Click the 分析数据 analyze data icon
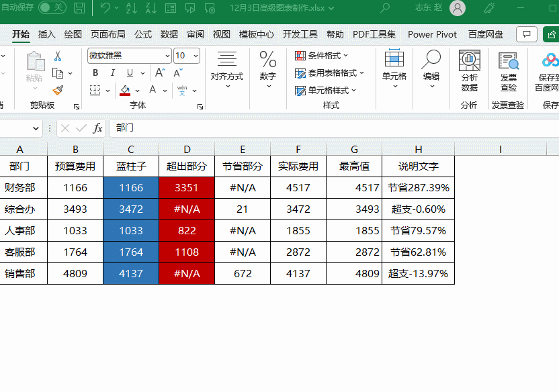Screen dimensions: 559x392 [469, 70]
